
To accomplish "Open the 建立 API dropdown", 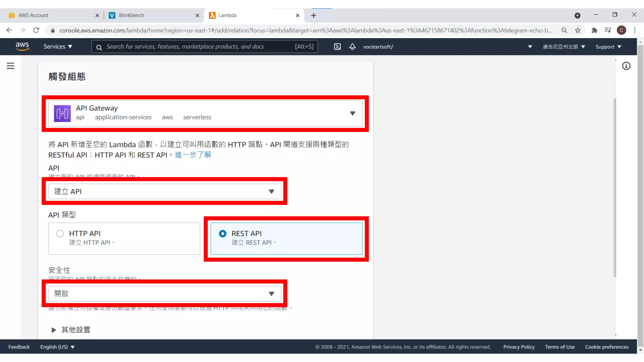I will click(164, 191).
